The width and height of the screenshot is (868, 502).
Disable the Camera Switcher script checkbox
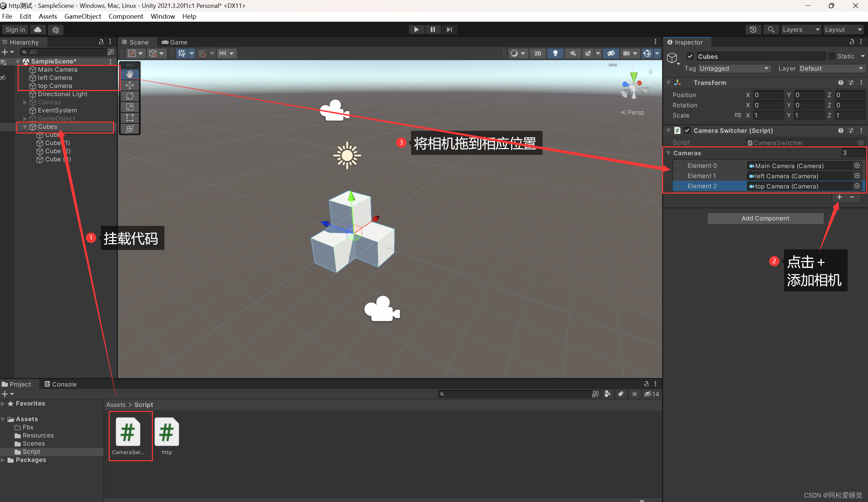tap(688, 130)
